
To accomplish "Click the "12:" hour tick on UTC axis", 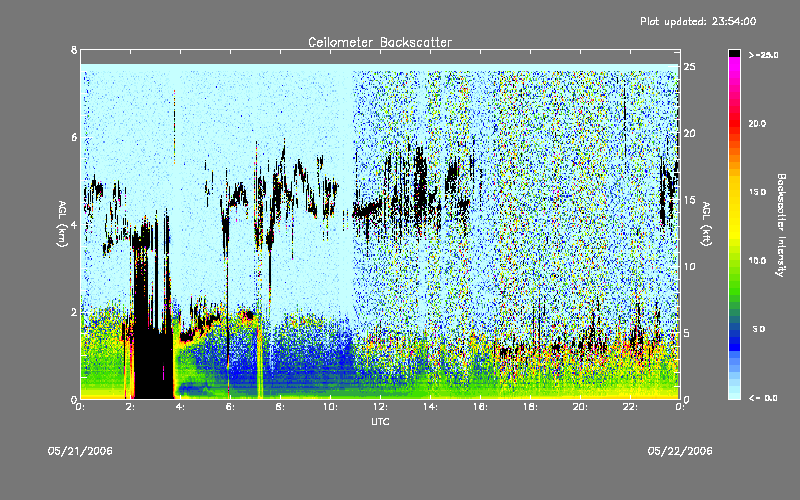I will [380, 407].
